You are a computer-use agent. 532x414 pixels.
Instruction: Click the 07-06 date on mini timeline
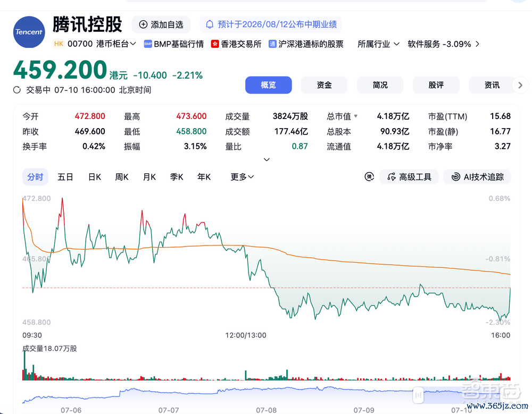pos(71,410)
